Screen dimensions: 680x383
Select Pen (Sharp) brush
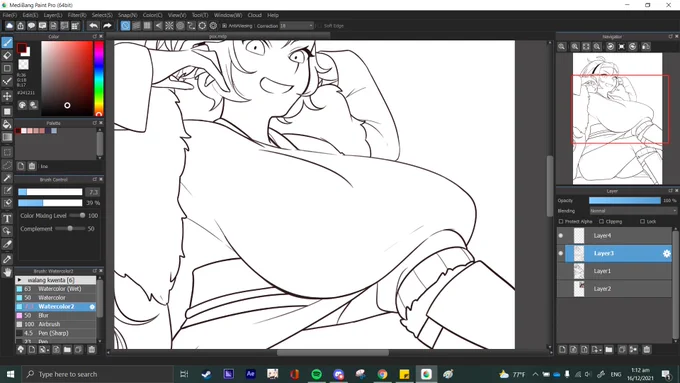click(56, 333)
